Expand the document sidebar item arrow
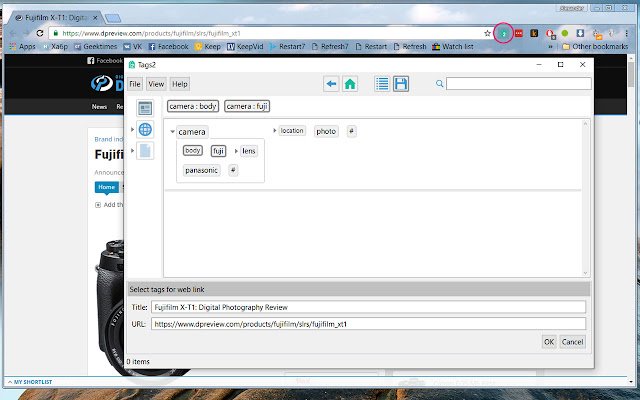640x400 pixels. [x=132, y=151]
